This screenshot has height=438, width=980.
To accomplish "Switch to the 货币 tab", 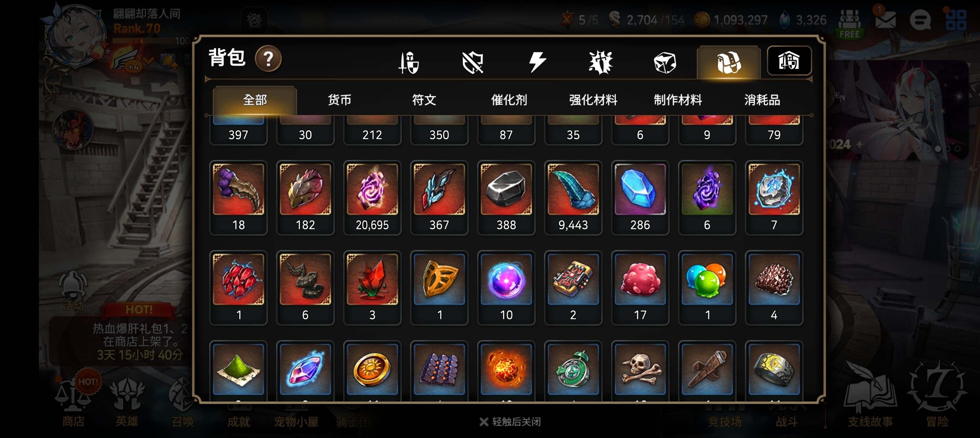I will click(339, 100).
